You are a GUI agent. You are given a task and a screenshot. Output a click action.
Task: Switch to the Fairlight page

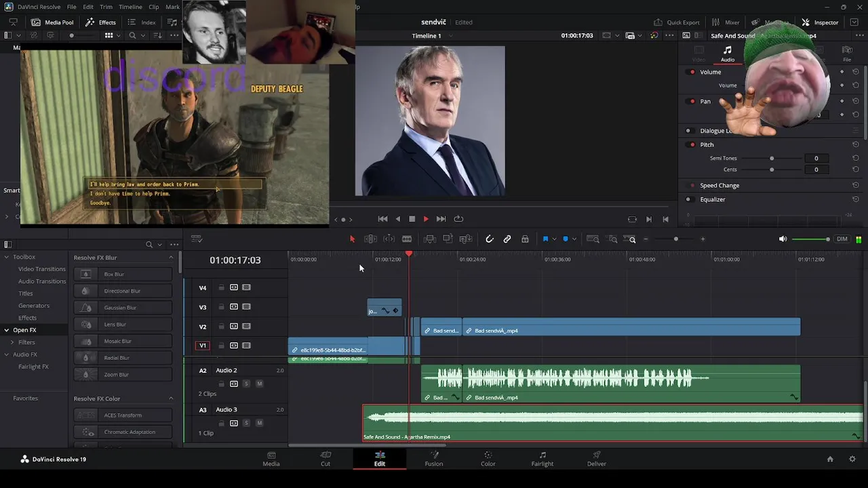[542, 459]
